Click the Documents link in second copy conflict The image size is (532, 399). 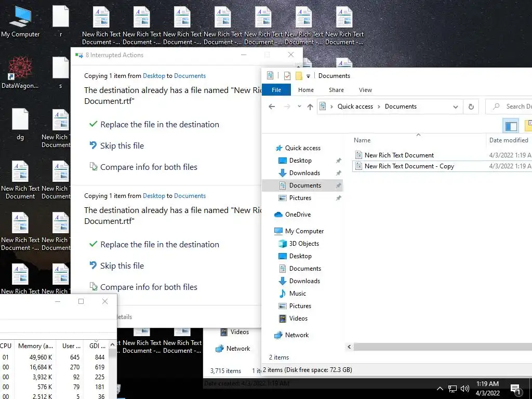click(190, 196)
